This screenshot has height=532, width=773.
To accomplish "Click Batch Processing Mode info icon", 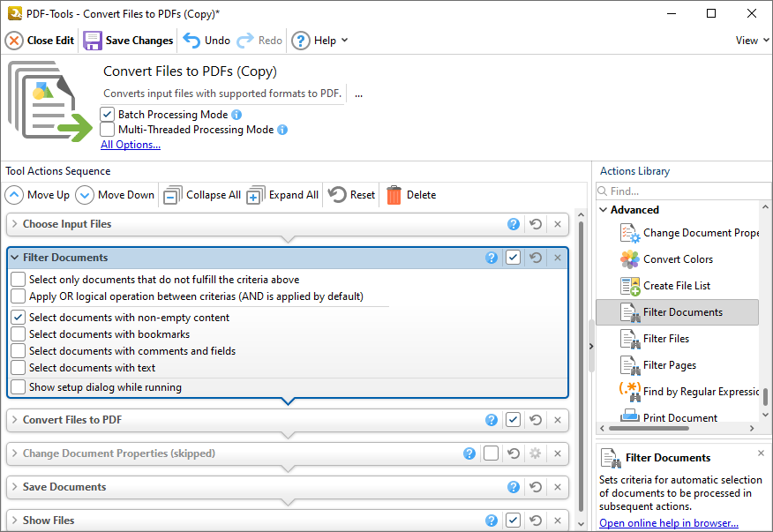I will point(236,115).
